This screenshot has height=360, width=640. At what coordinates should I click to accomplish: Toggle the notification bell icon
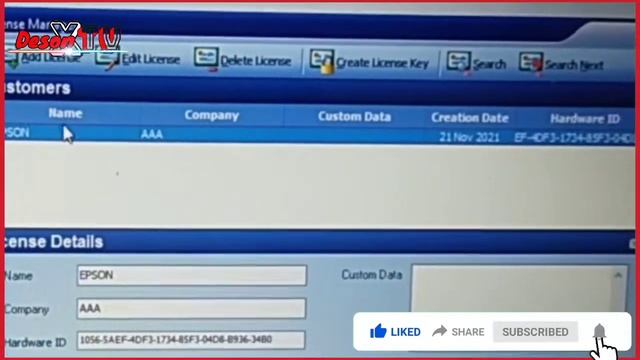pos(599,331)
